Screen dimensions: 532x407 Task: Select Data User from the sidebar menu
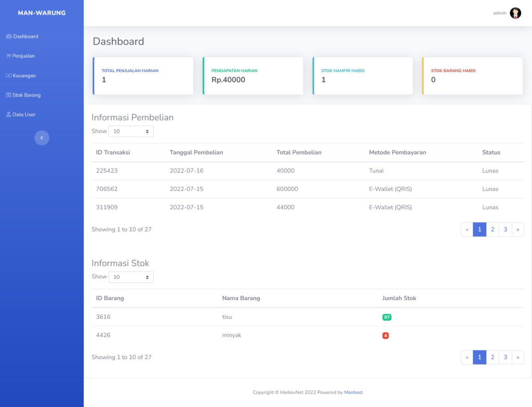click(23, 114)
